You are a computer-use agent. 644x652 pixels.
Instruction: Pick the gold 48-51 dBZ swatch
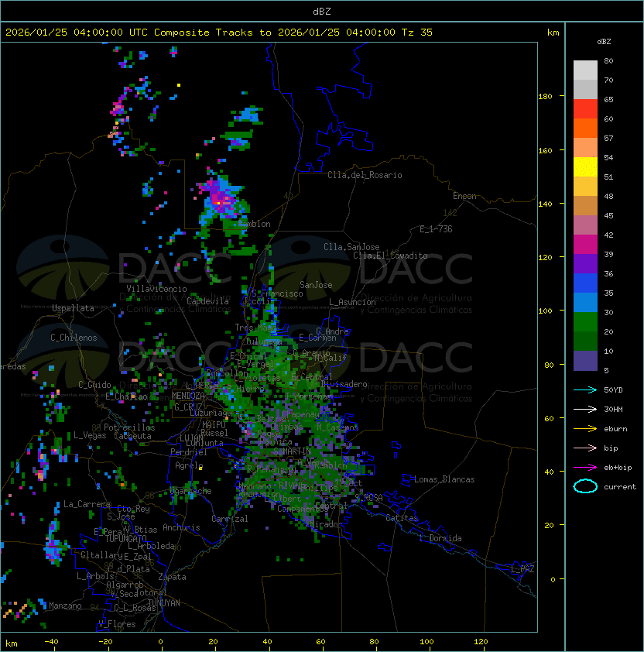pos(585,187)
